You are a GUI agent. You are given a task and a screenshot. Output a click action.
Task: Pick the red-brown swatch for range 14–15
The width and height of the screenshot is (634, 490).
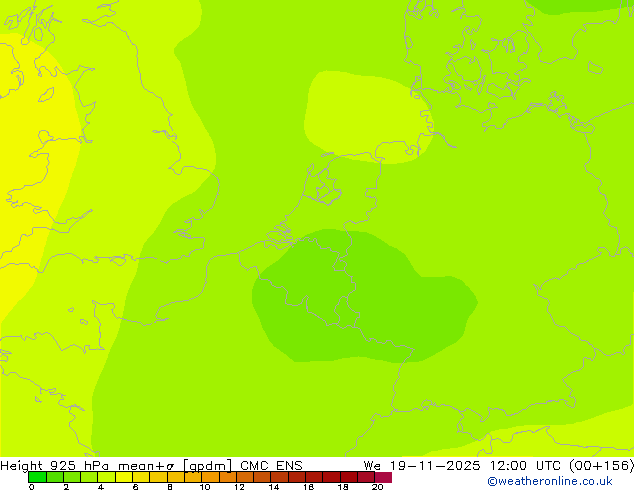[x=280, y=477]
